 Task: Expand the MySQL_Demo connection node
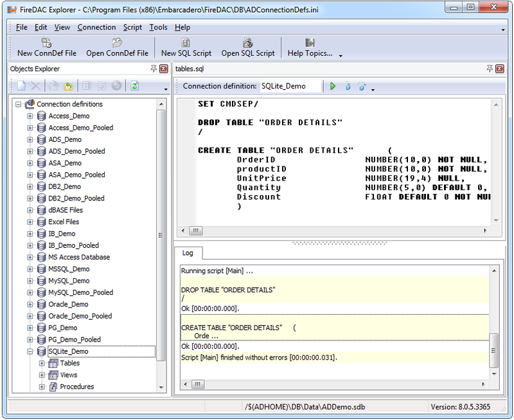click(x=30, y=281)
